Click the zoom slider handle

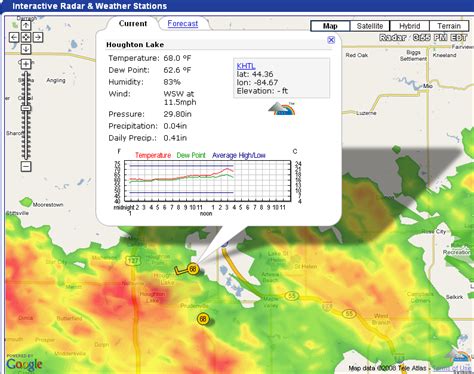pyautogui.click(x=26, y=108)
